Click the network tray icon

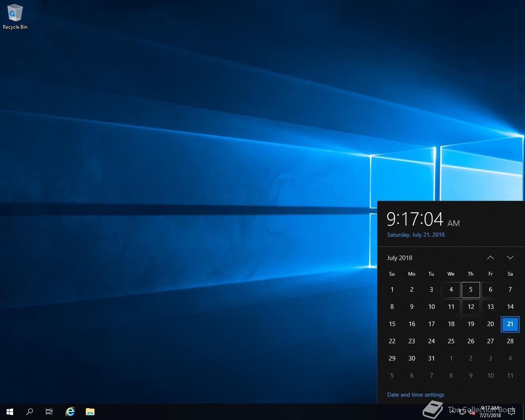click(x=462, y=412)
